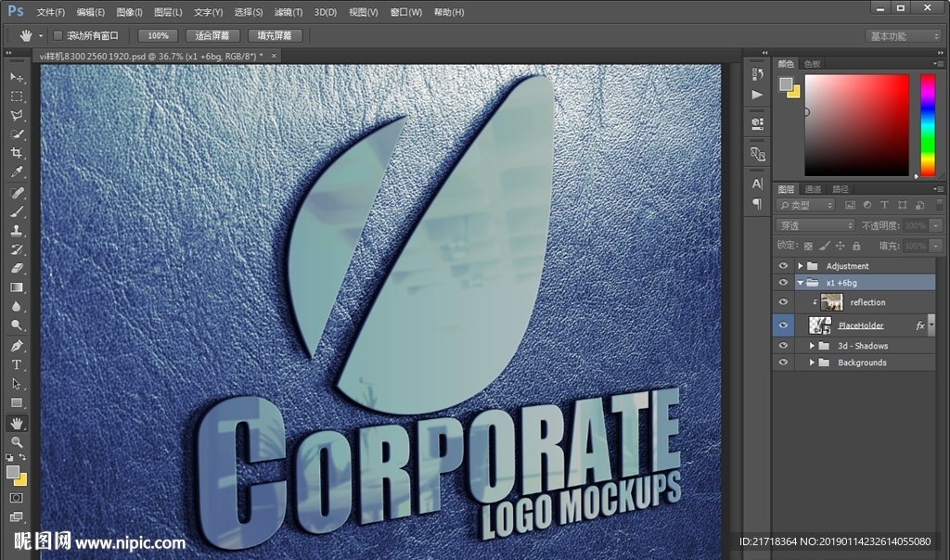Image resolution: width=950 pixels, height=560 pixels.
Task: Select the Polygonal Lasso tool
Action: [x=17, y=115]
